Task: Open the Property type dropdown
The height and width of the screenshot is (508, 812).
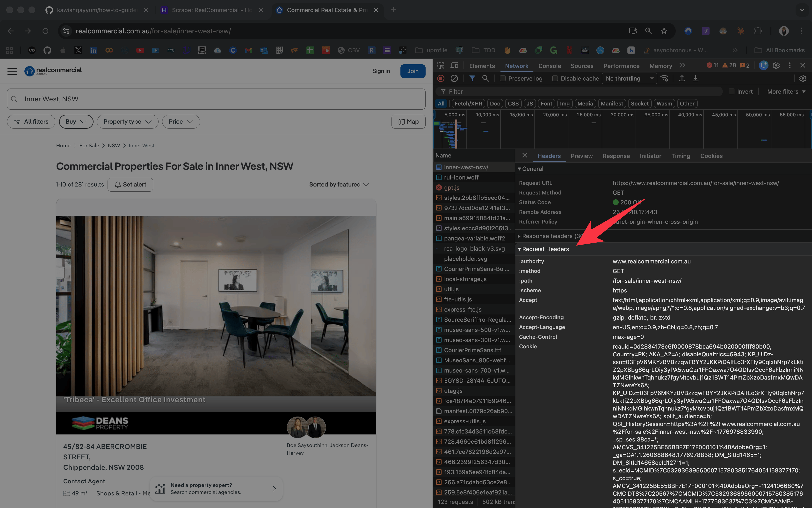Action: click(x=128, y=122)
